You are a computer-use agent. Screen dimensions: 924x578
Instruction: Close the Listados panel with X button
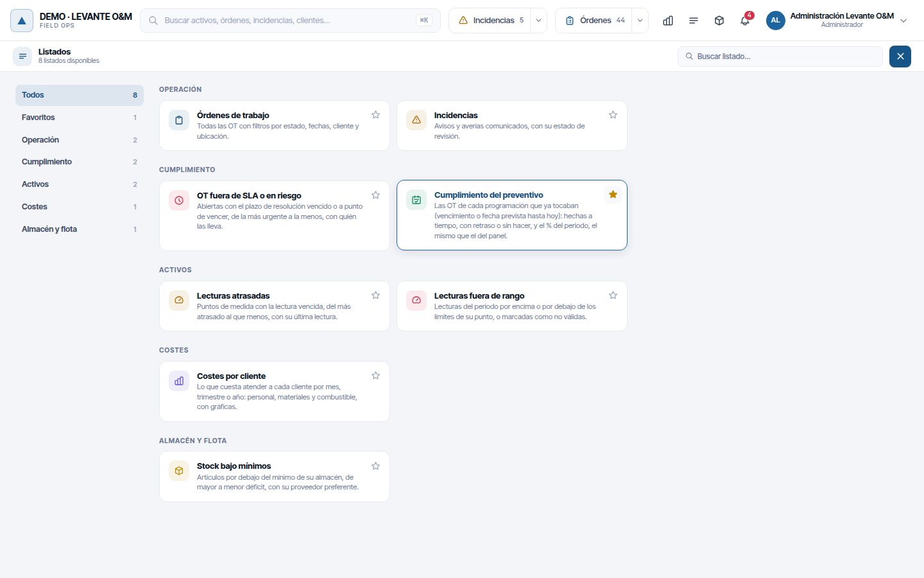[900, 57]
